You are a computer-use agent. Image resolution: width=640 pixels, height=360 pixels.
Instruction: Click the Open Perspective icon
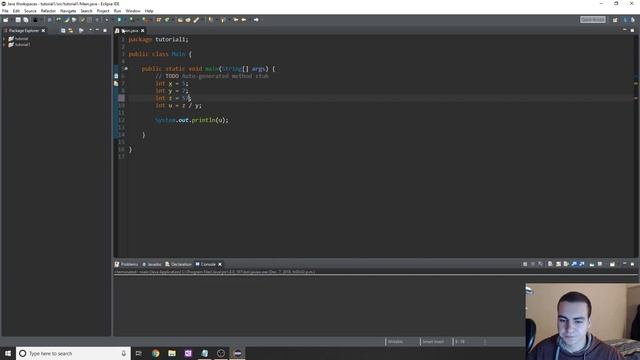click(x=615, y=20)
